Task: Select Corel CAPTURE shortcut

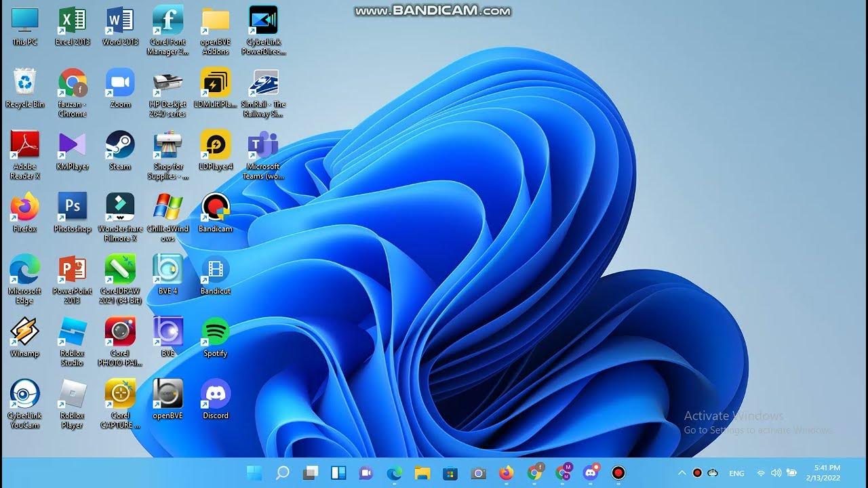Action: (120, 405)
